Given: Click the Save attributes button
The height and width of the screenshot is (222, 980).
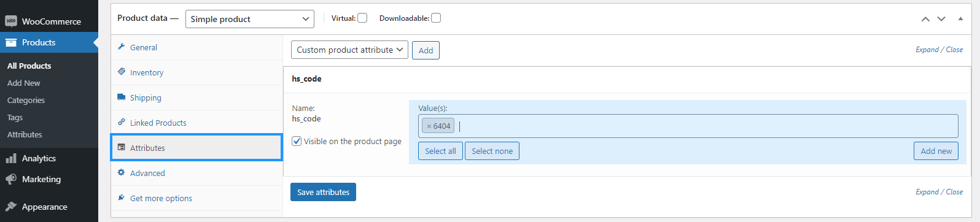Looking at the screenshot, I should click(323, 192).
